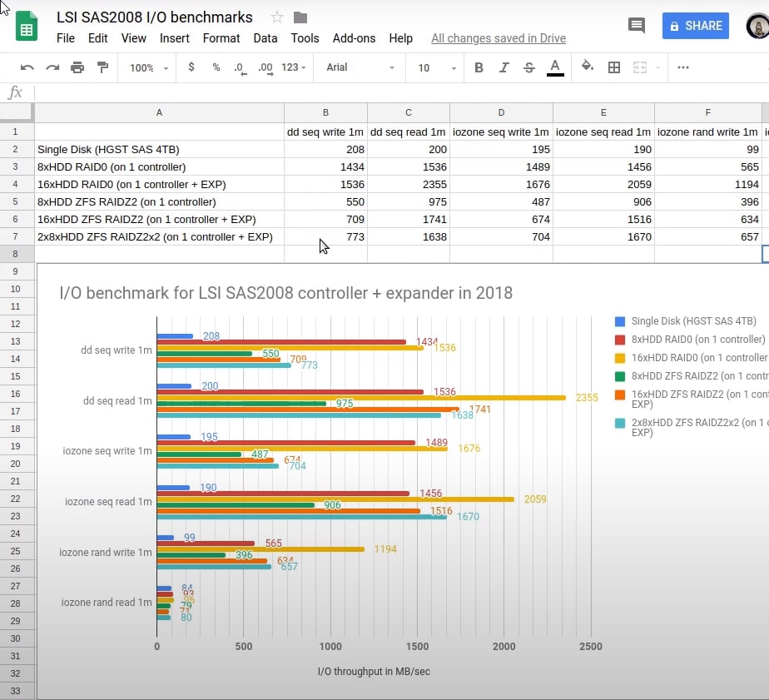Click blue Single Disk legend swatch
The image size is (769, 700).
pos(620,321)
